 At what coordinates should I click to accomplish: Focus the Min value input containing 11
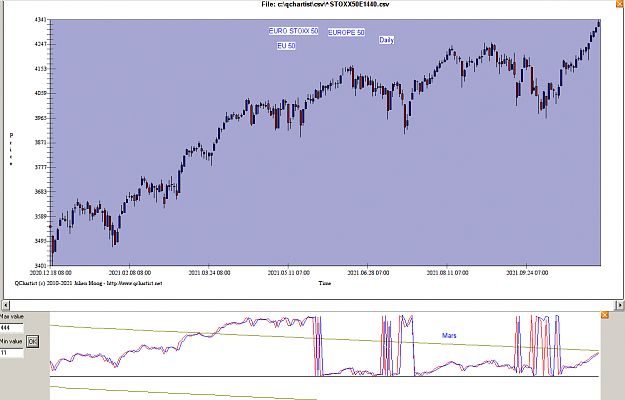[x=12, y=353]
